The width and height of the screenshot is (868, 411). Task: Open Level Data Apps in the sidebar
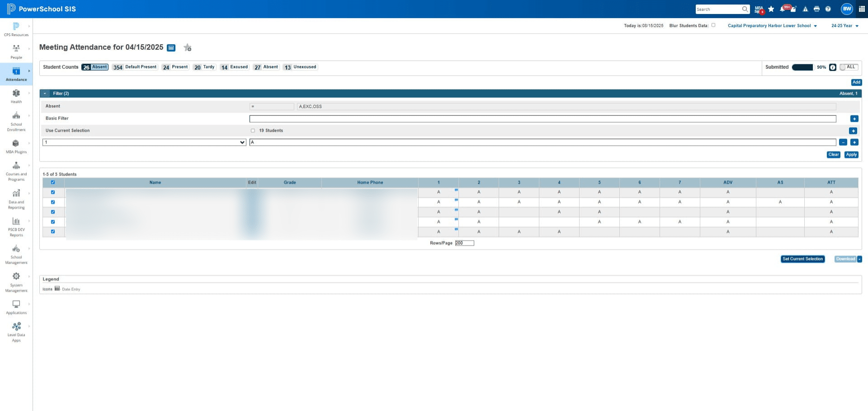click(16, 332)
